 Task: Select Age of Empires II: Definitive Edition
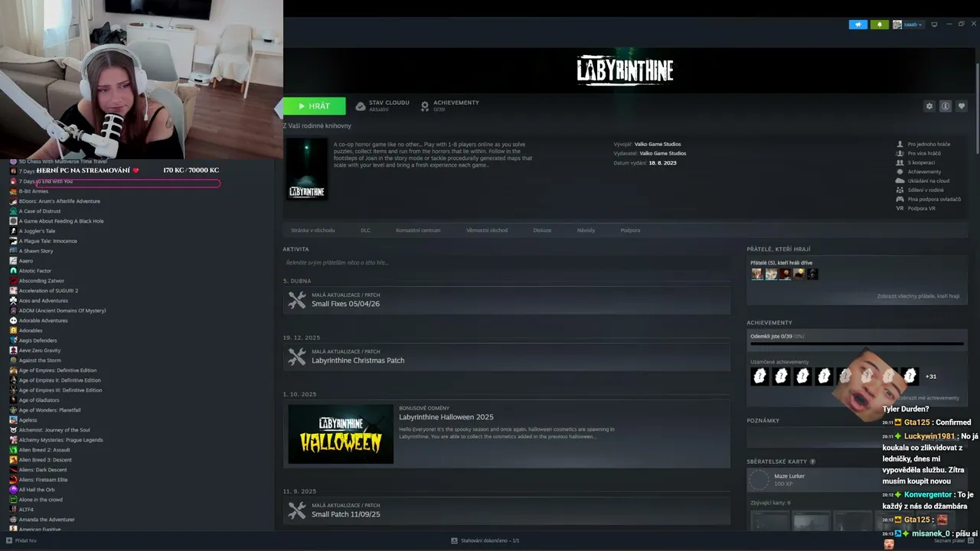[x=60, y=380]
